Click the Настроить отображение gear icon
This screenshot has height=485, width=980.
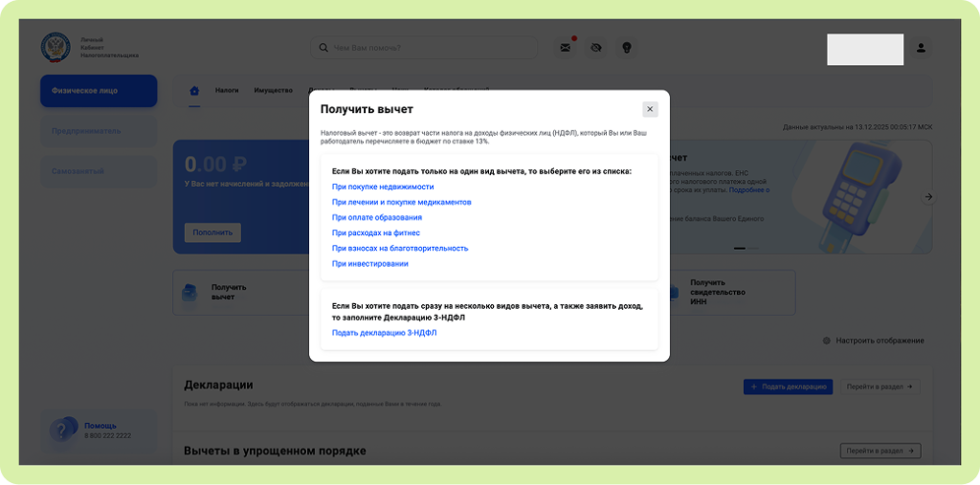pyautogui.click(x=827, y=341)
